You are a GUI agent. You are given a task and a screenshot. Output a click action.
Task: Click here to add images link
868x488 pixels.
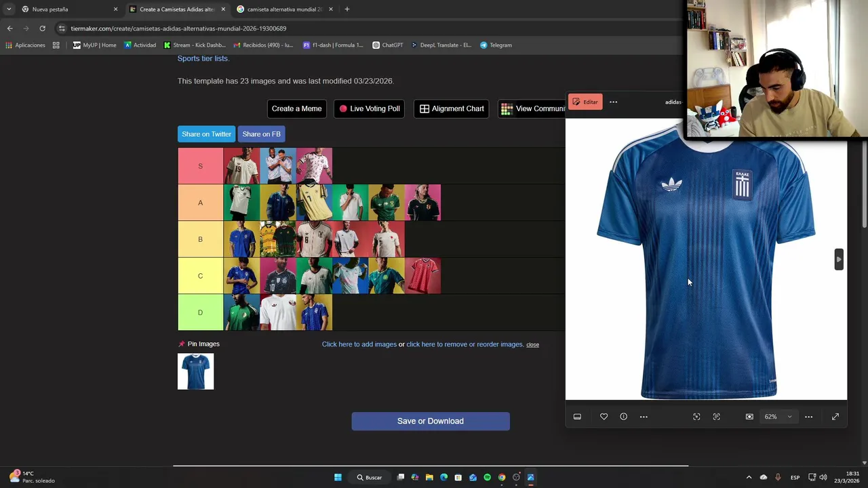pyautogui.click(x=359, y=344)
